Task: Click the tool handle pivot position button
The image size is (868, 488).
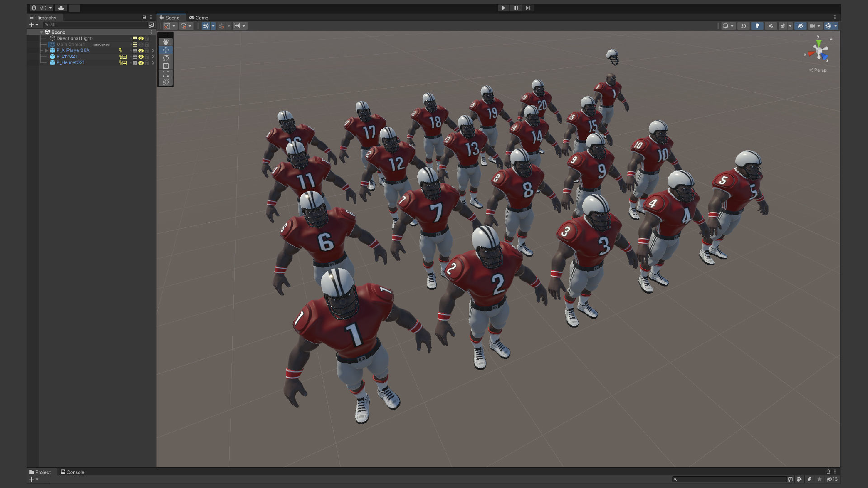Action: (x=168, y=26)
